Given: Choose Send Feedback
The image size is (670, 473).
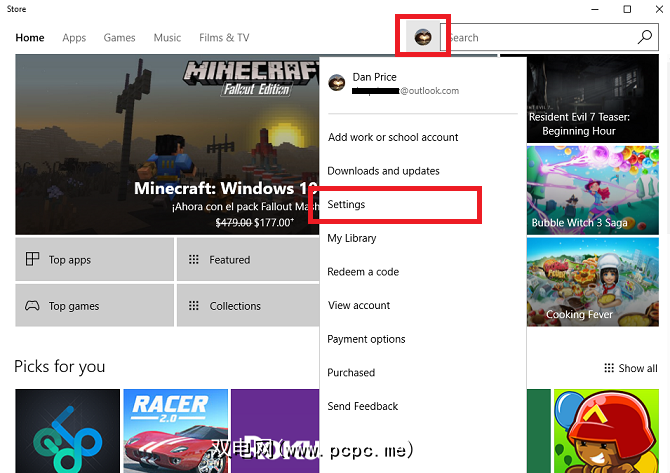Looking at the screenshot, I should tap(362, 406).
